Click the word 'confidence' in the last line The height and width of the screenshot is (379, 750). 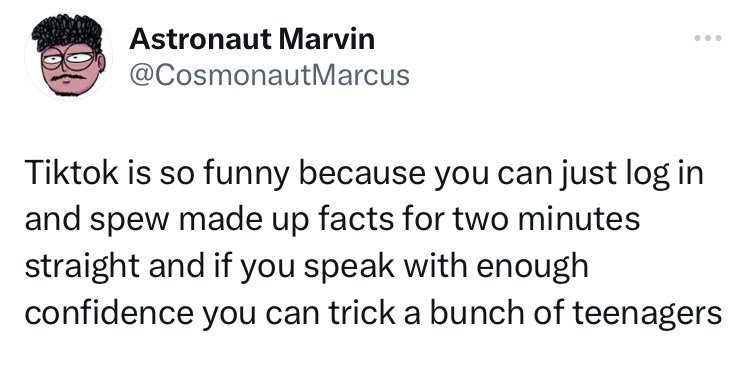[x=109, y=312]
